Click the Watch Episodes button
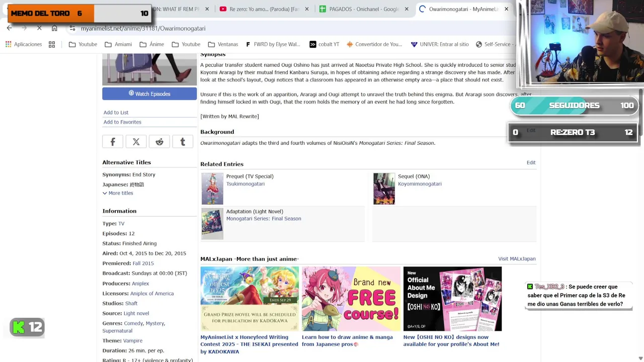This screenshot has width=644, height=362. click(149, 94)
